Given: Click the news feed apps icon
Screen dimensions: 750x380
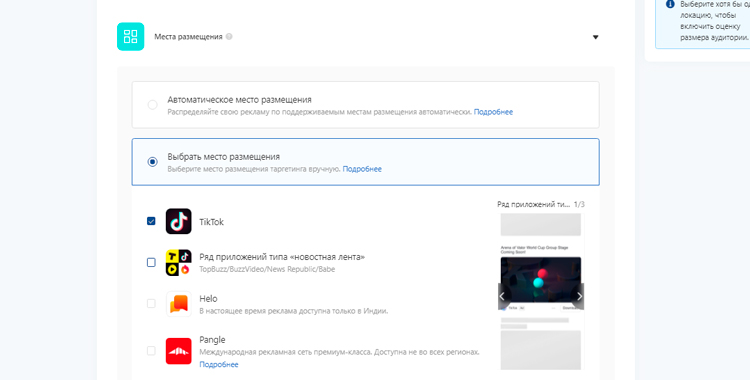Looking at the screenshot, I should tap(178, 263).
